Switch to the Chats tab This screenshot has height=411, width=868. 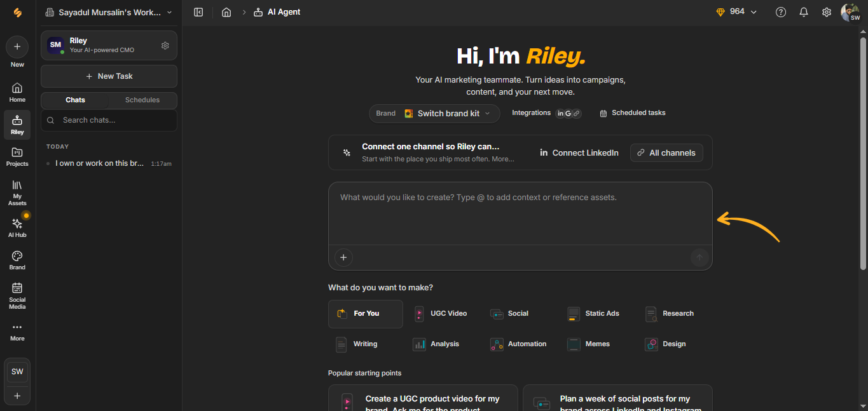pyautogui.click(x=75, y=100)
